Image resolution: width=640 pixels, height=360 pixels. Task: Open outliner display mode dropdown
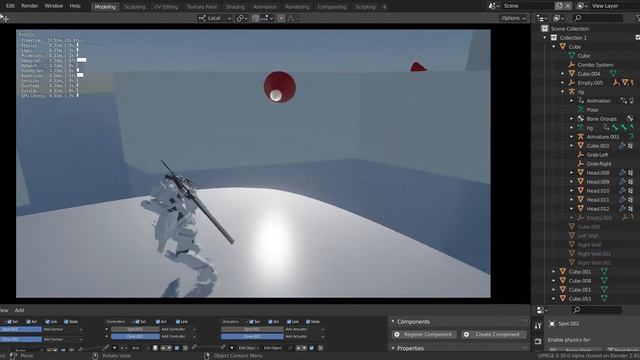coord(558,18)
